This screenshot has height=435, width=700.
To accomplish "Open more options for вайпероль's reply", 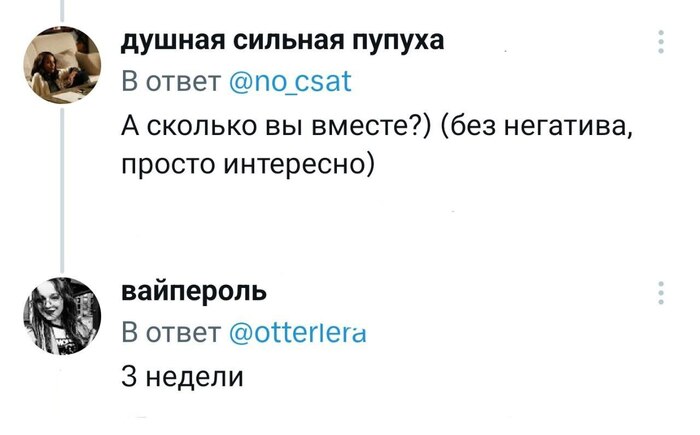I will click(x=661, y=293).
